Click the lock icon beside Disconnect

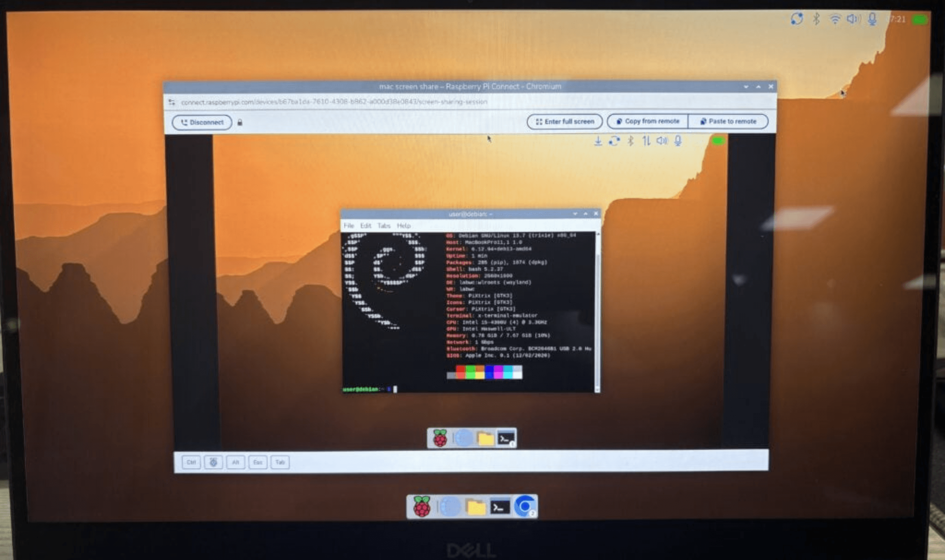239,122
